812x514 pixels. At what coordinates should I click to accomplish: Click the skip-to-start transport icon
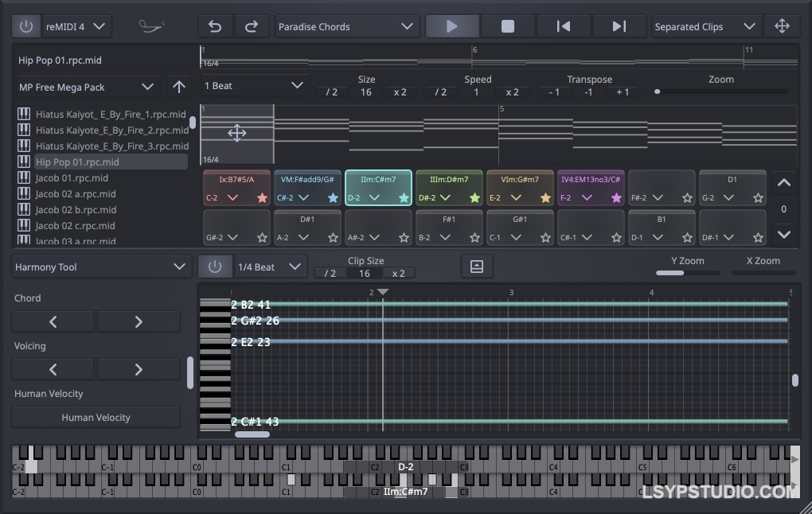tap(564, 25)
